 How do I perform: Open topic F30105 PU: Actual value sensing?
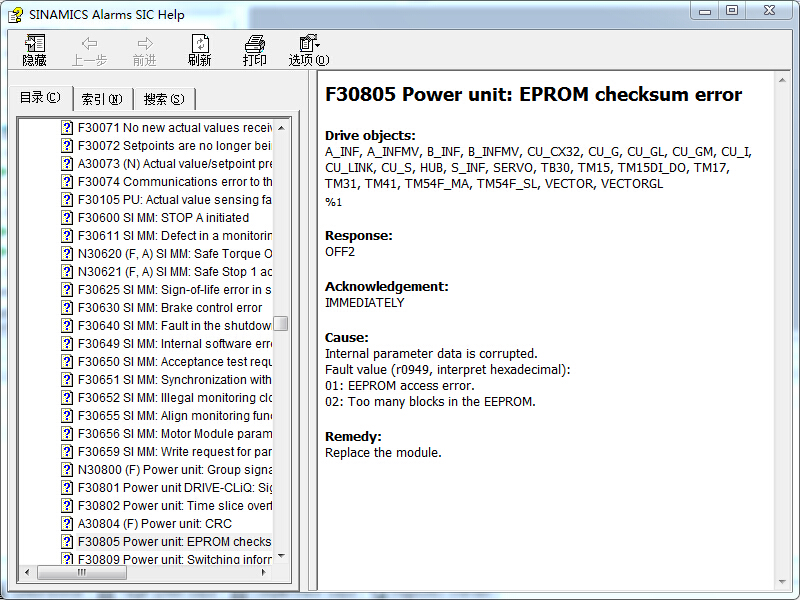click(174, 199)
